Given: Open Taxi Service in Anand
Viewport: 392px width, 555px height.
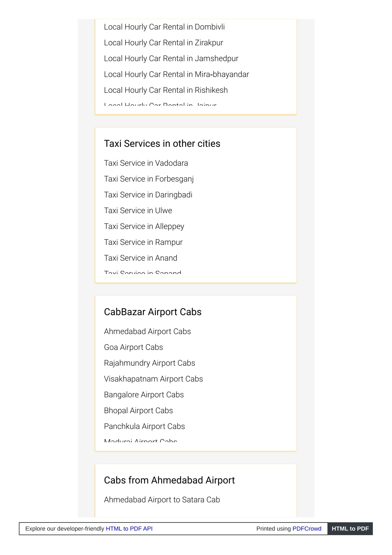Looking at the screenshot, I should [140, 258].
